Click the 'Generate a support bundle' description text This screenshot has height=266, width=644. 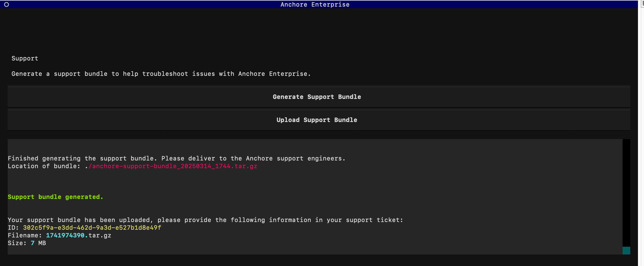161,74
